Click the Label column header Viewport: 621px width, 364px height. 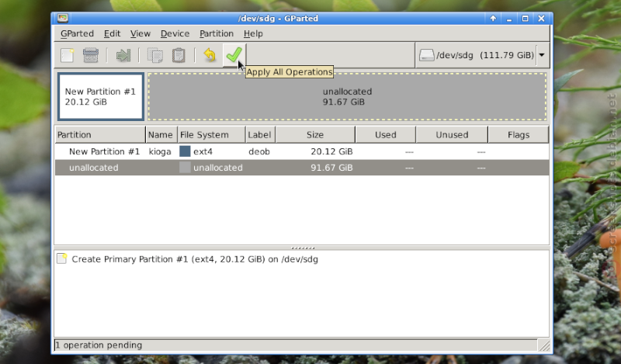[x=260, y=135]
